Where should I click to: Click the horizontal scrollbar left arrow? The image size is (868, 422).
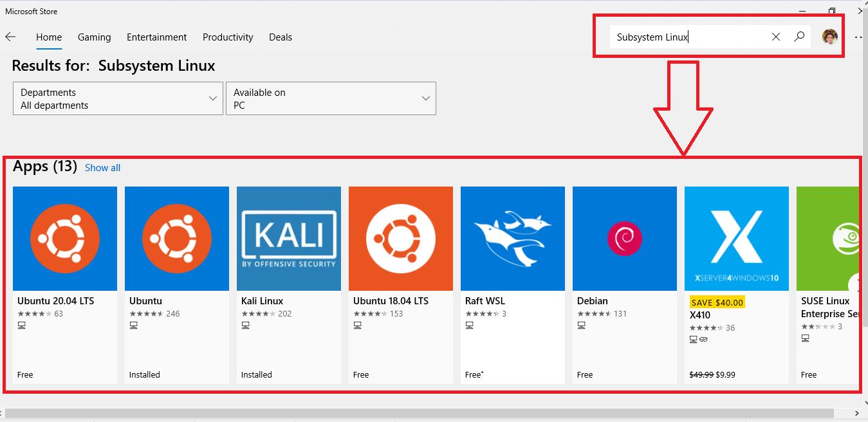(x=3, y=413)
